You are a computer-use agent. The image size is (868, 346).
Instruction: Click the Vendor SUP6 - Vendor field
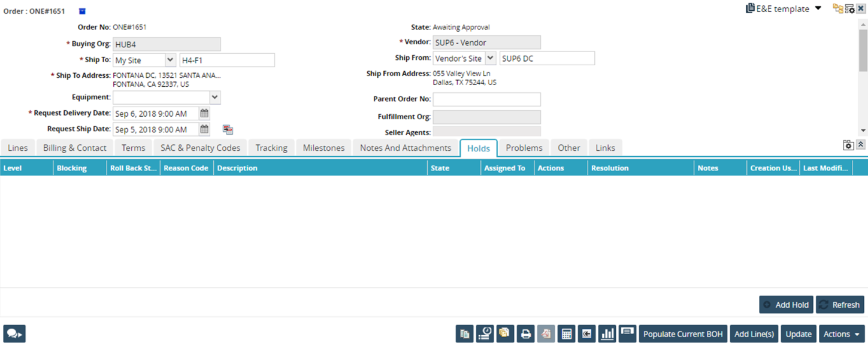point(486,43)
